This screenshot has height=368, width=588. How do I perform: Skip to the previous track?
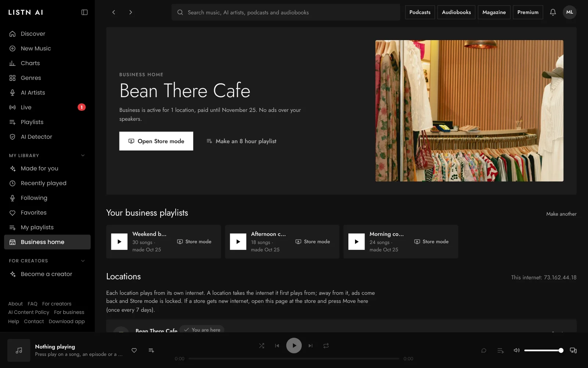pyautogui.click(x=277, y=346)
